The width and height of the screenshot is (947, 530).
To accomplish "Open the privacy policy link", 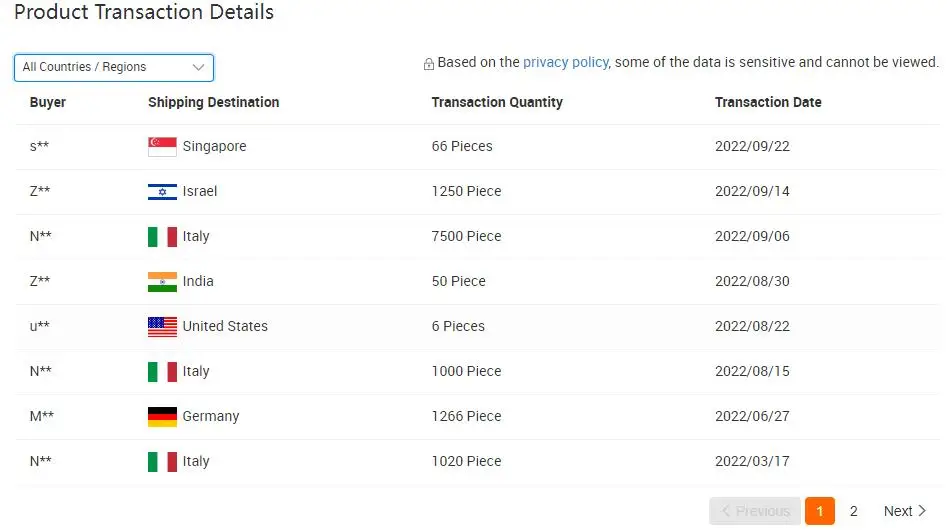I will click(565, 62).
